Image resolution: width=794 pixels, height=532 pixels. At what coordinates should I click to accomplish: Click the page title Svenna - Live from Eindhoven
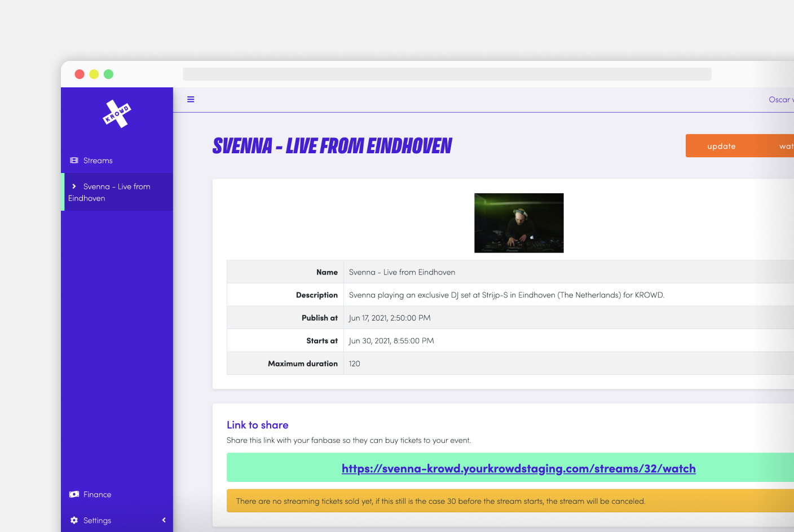coord(332,146)
